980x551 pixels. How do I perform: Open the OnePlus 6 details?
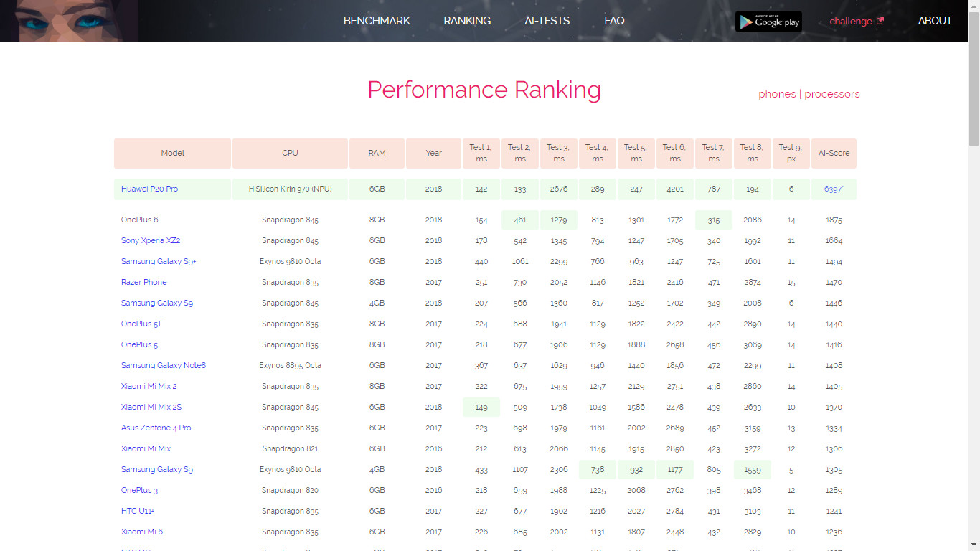[x=140, y=220]
